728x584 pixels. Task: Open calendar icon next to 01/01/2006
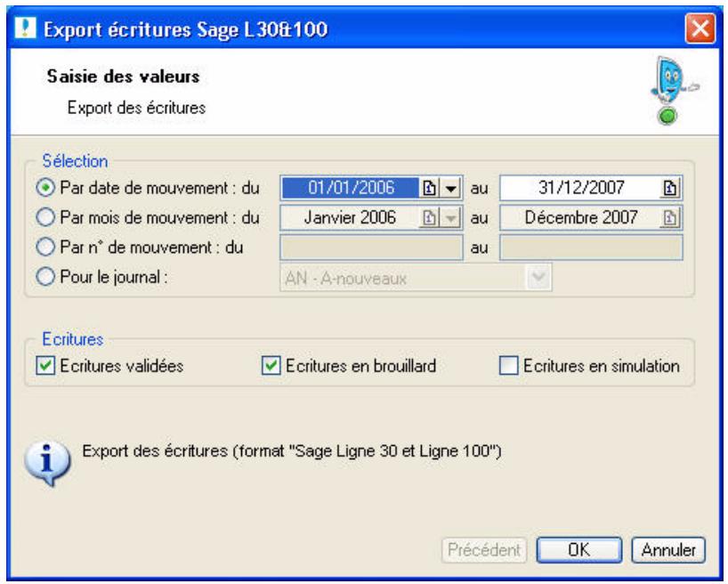coord(430,188)
